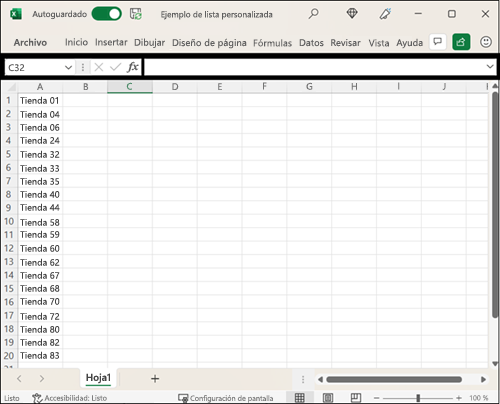The image size is (500, 404).
Task: Click the pen ideas icon in title bar
Action: pos(385,14)
